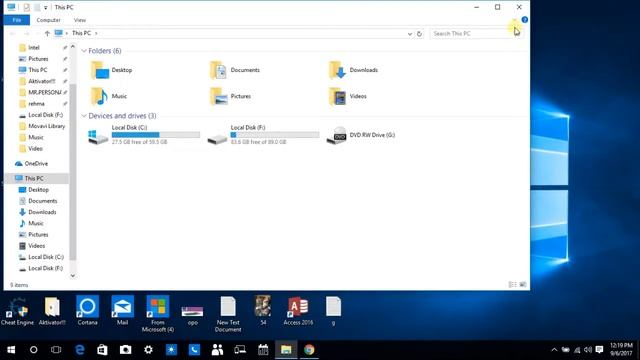
Task: Switch to details view in status bar
Action: [x=512, y=284]
